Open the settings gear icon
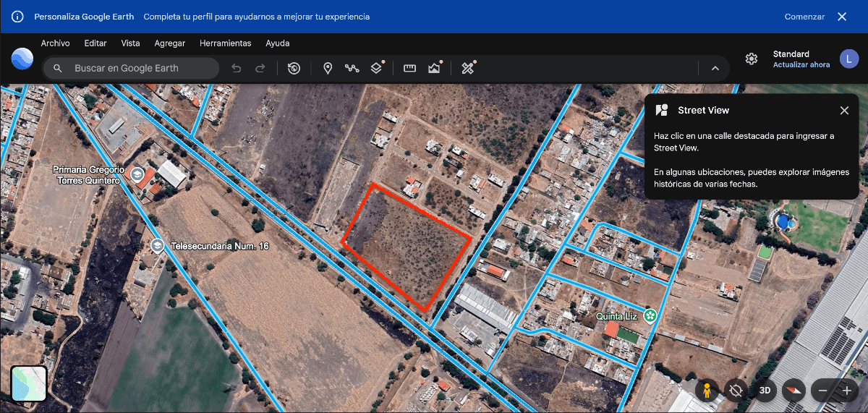Screen dimensions: 868x413 [752, 59]
